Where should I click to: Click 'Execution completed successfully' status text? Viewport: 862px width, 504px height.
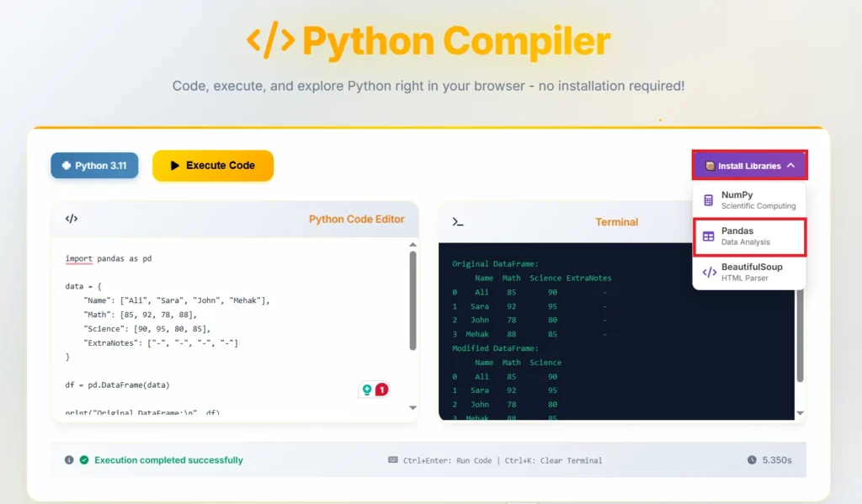(x=168, y=460)
